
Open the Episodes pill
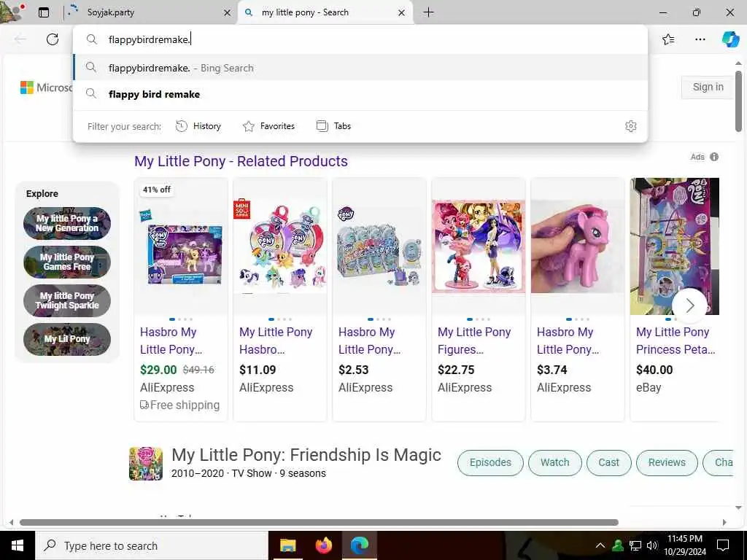pyautogui.click(x=490, y=463)
